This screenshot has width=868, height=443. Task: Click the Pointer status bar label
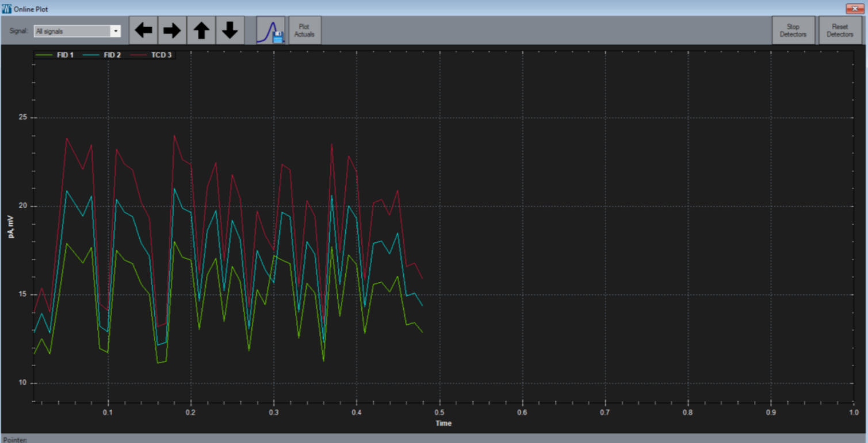pyautogui.click(x=15, y=440)
